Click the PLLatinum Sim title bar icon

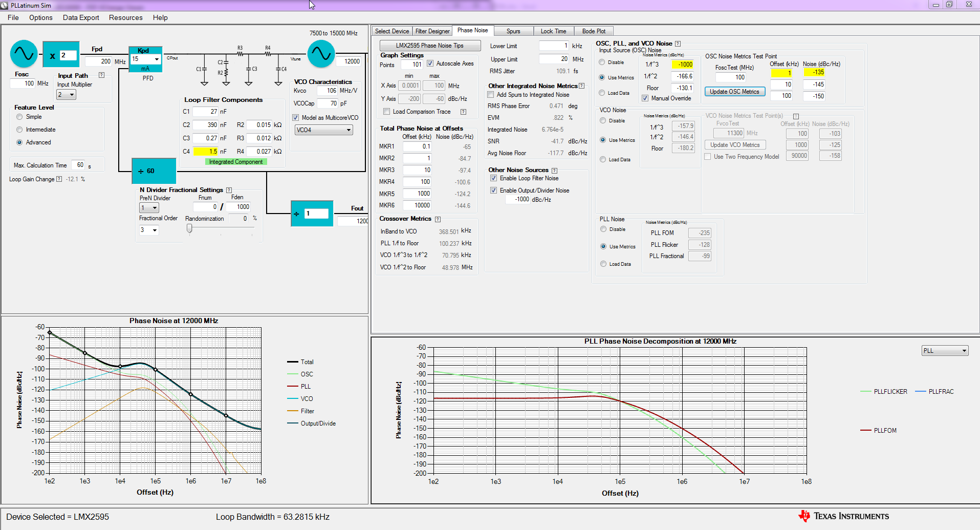(5, 5)
